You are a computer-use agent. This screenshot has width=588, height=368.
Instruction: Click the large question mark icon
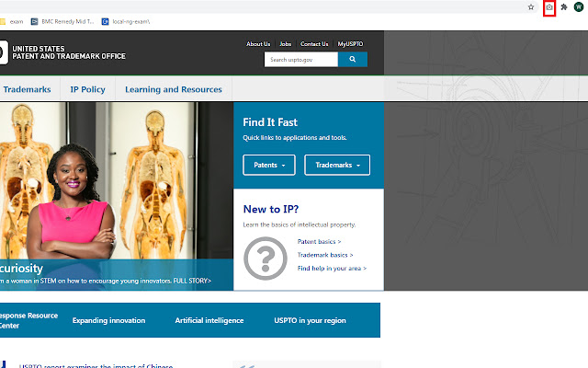[x=266, y=259]
